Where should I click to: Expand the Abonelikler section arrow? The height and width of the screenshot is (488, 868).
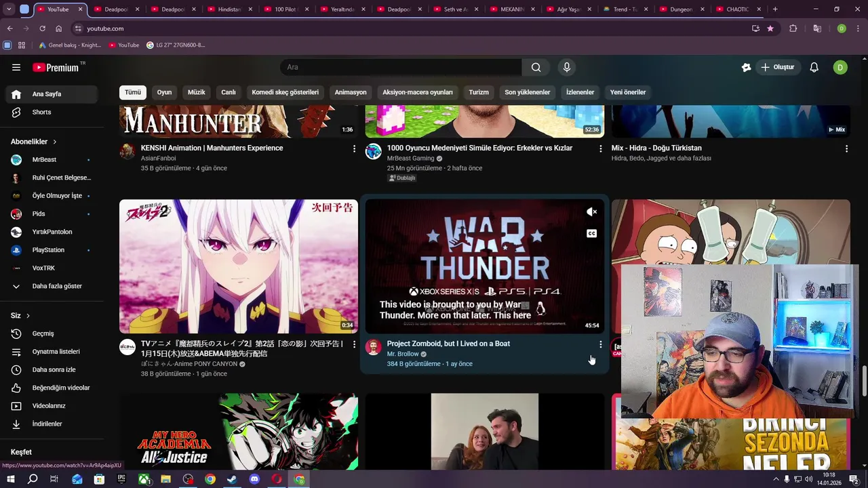(x=55, y=142)
